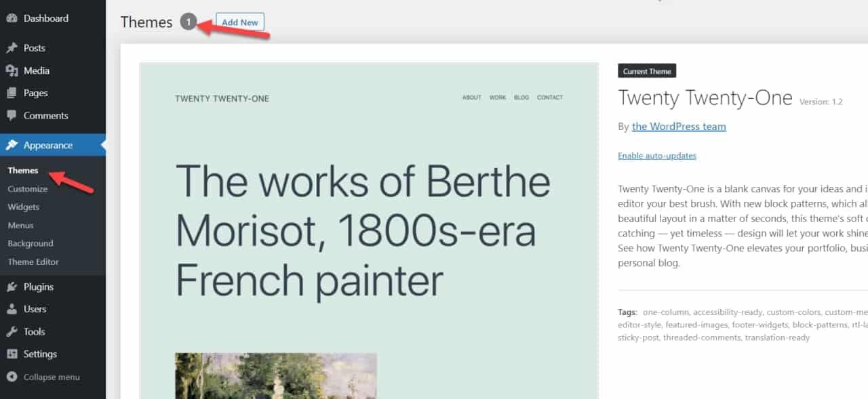
Task: Open the Theme Editor submenu item
Action: [x=33, y=262]
